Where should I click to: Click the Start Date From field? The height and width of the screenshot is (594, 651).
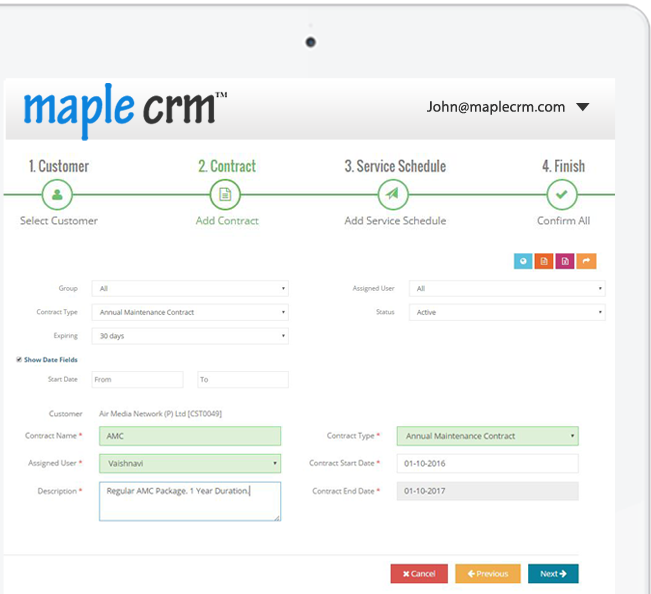click(137, 379)
